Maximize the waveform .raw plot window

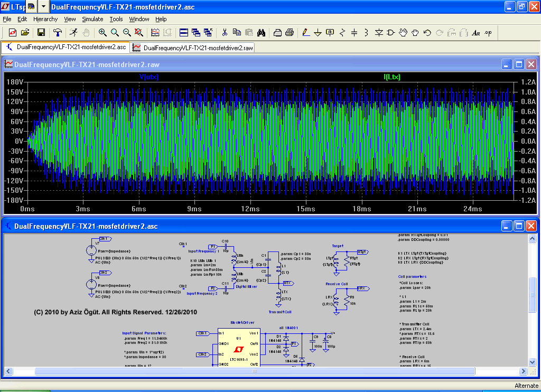518,64
